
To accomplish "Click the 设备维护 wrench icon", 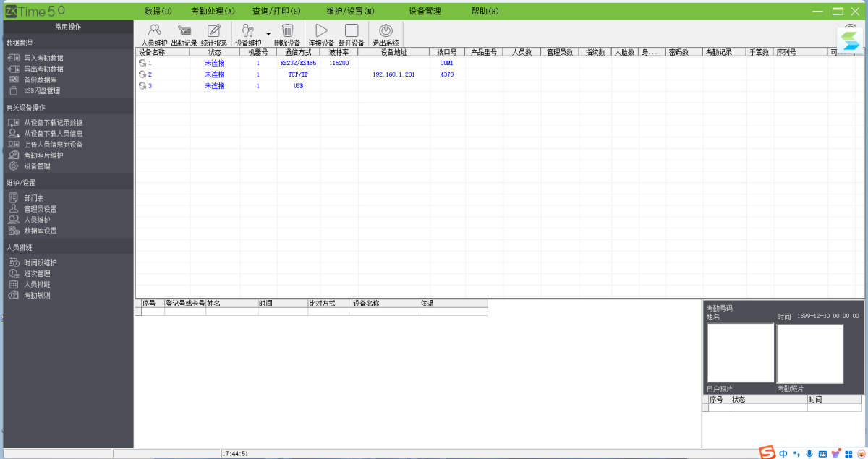I will pos(248,30).
